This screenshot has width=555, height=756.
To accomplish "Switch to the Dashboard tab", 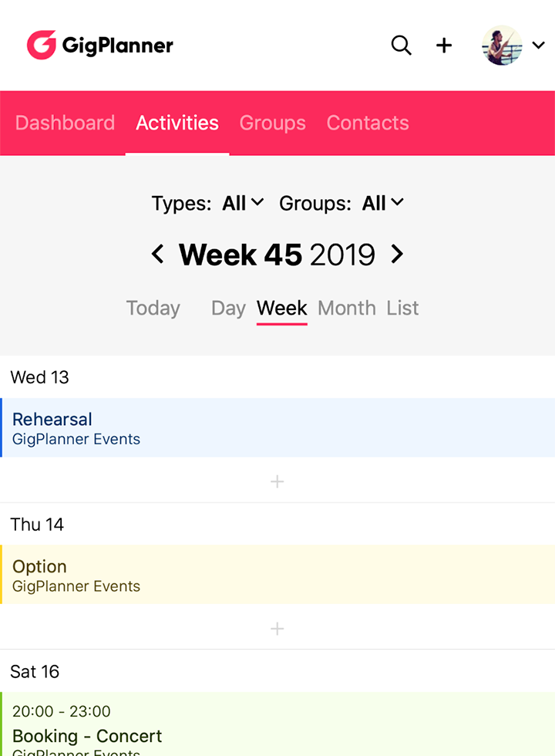I will tap(65, 123).
